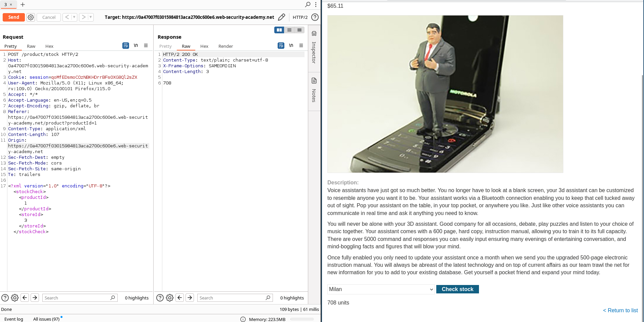The width and height of the screenshot is (644, 322).
Task: Click the orange Send button
Action: click(x=14, y=17)
